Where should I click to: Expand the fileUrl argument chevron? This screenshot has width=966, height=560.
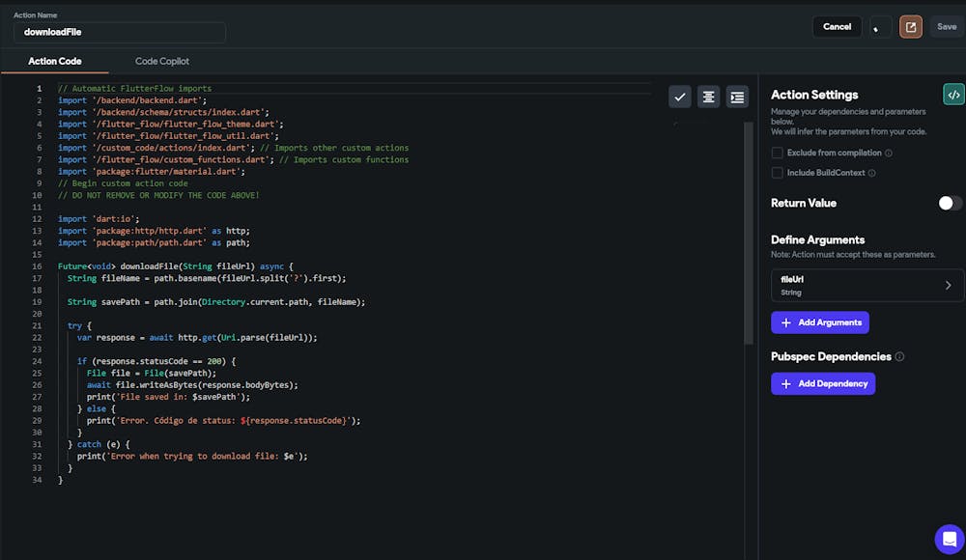click(x=948, y=285)
